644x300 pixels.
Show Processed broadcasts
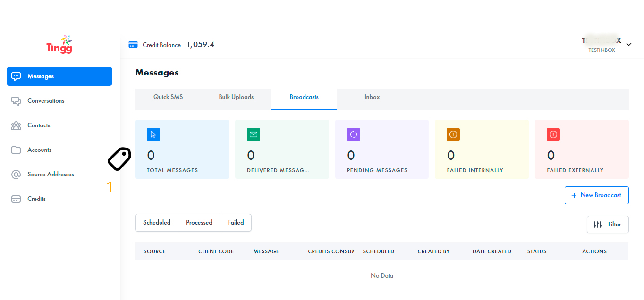199,223
